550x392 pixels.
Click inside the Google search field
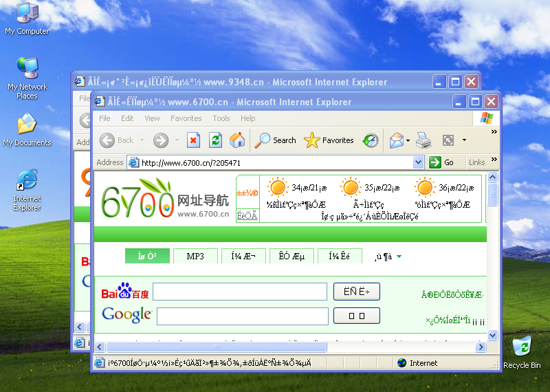[243, 316]
